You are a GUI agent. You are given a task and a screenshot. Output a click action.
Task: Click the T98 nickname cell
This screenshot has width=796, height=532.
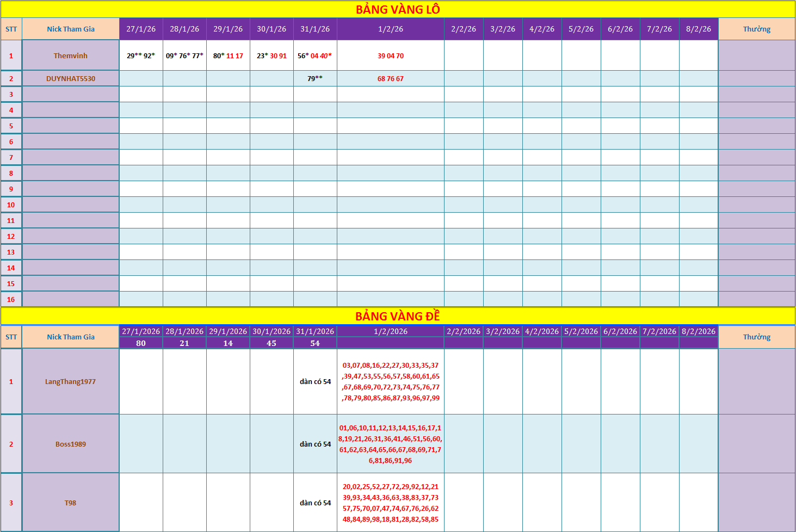pos(71,503)
